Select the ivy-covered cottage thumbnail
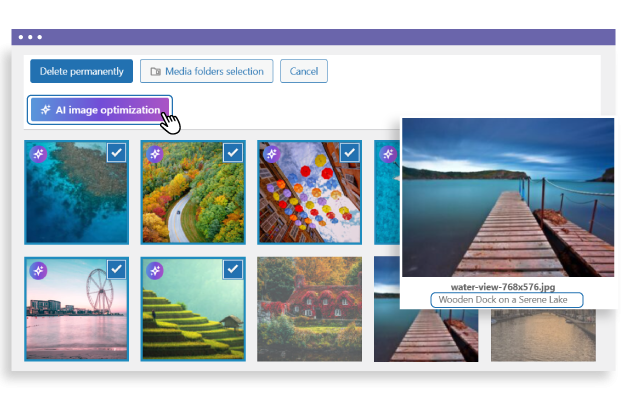 pyautogui.click(x=309, y=309)
